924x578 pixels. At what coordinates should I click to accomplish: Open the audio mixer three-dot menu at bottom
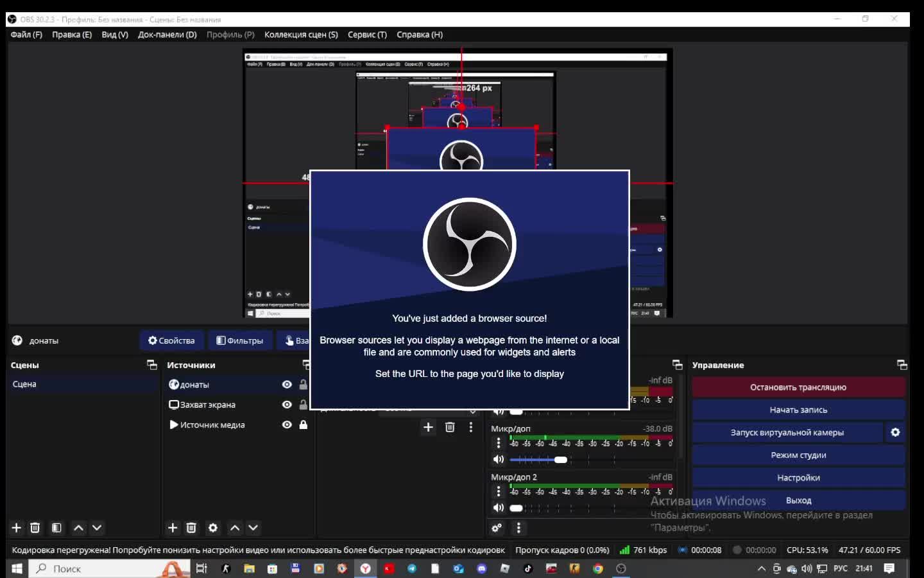518,528
